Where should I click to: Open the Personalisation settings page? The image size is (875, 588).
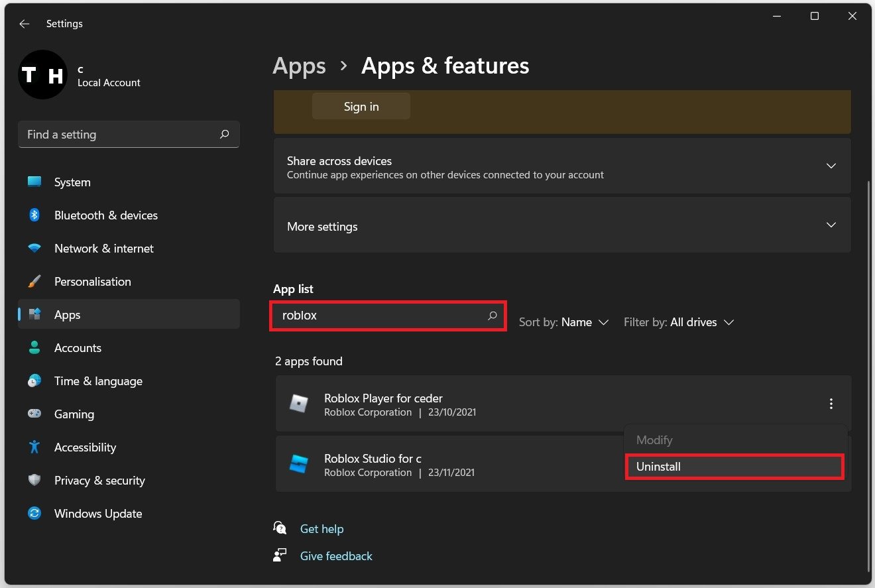pyautogui.click(x=92, y=282)
